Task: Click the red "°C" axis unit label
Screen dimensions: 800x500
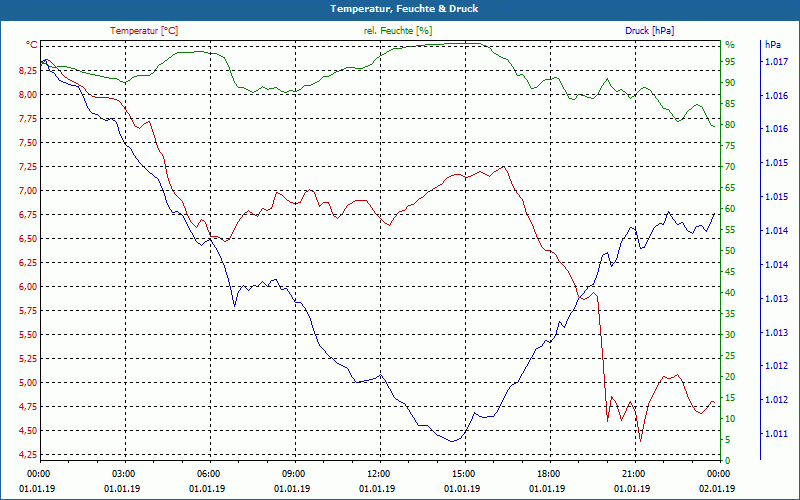Action: 32,45
